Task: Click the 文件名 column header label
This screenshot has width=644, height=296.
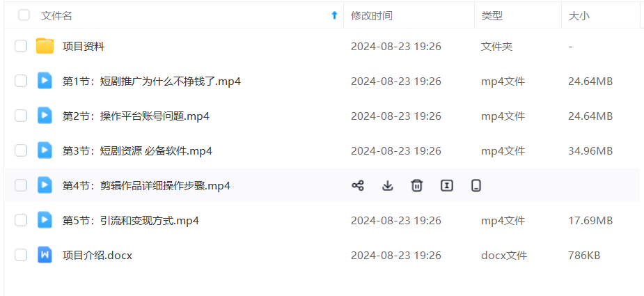Action: [x=56, y=16]
